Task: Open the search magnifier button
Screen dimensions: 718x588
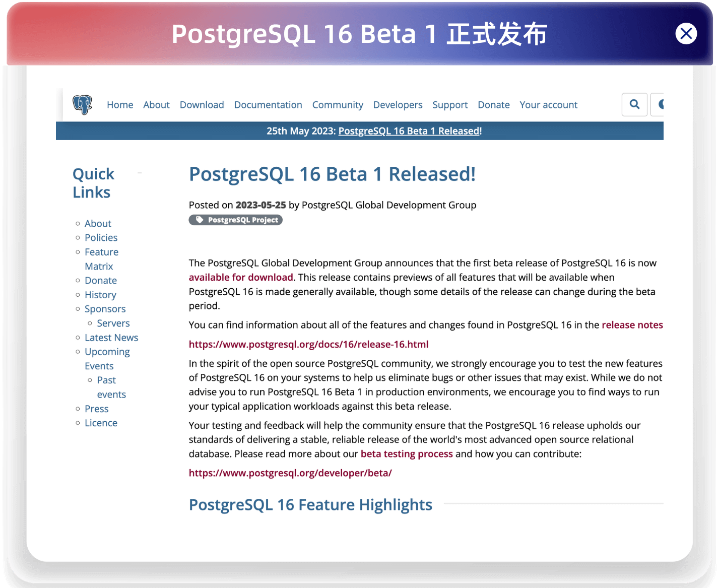Action: click(634, 105)
